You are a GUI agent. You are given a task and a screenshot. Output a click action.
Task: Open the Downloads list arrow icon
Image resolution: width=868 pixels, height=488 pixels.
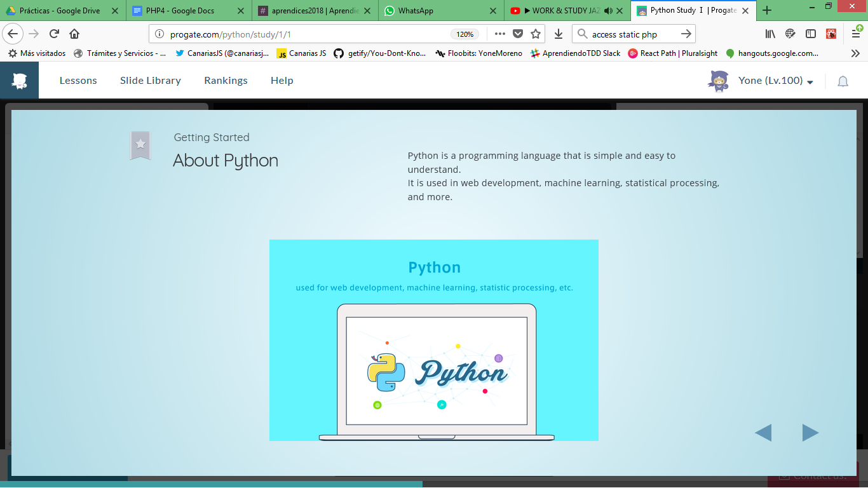(558, 34)
